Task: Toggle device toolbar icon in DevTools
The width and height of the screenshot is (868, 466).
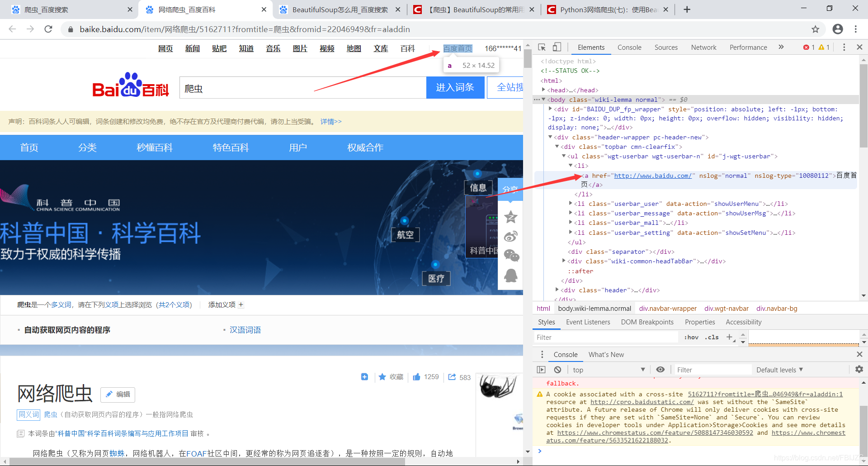Action: pos(557,47)
